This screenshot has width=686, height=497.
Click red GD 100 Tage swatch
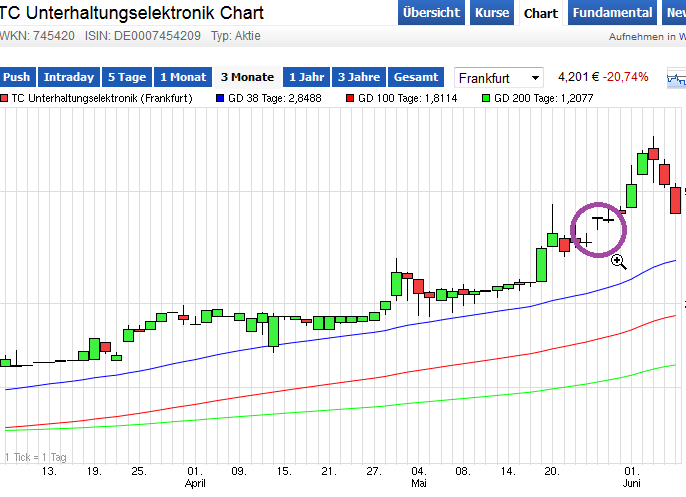click(350, 98)
